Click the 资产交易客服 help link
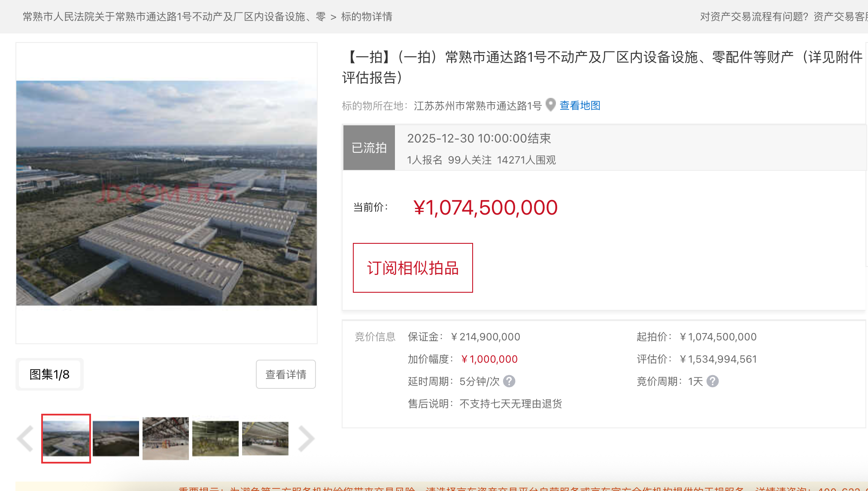The height and width of the screenshot is (491, 868). point(840,17)
